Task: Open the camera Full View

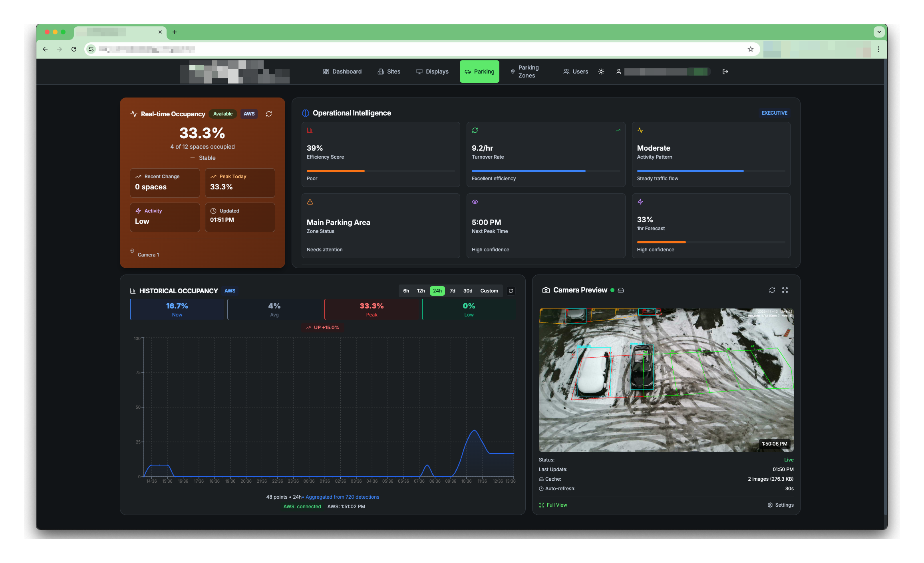Action: (553, 505)
